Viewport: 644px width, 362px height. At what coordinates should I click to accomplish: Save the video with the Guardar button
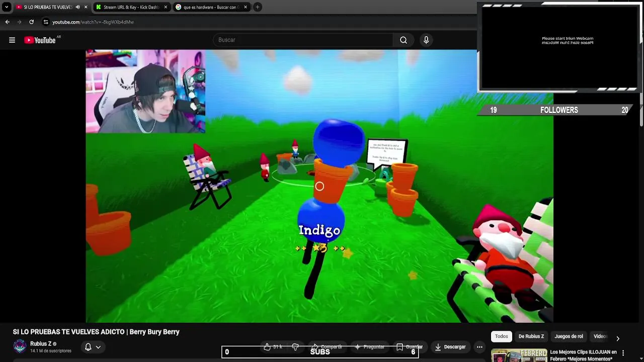click(409, 347)
